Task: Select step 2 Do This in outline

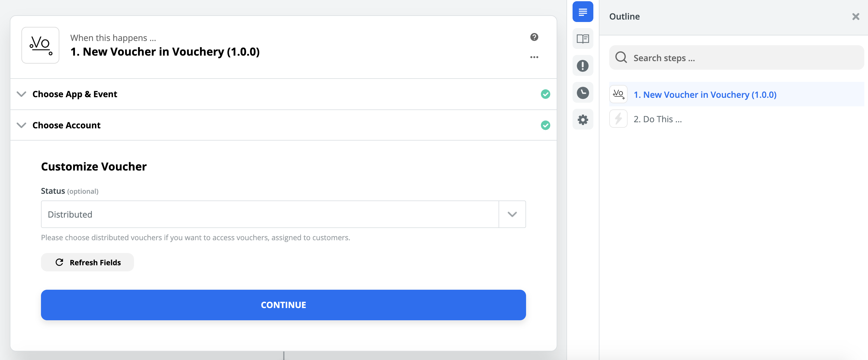Action: click(657, 119)
